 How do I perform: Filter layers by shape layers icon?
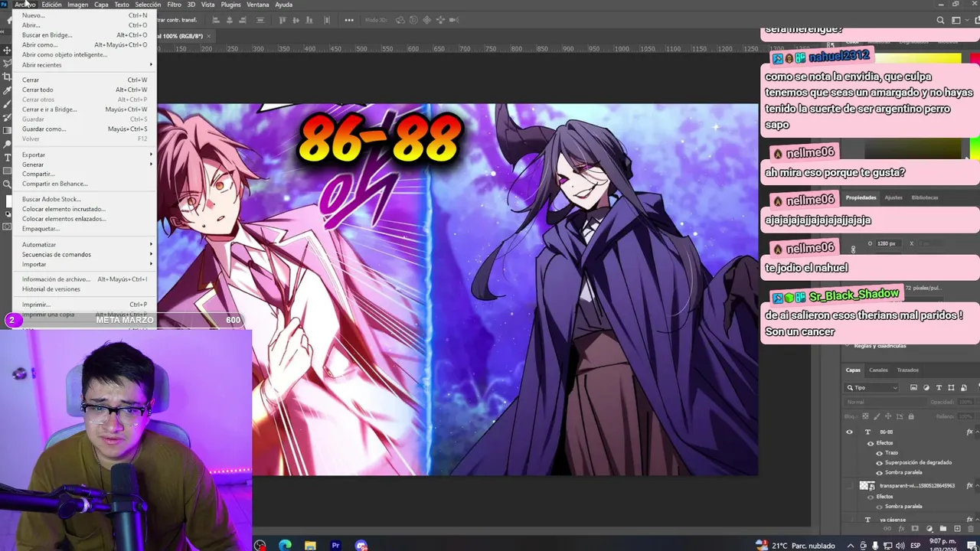pos(951,388)
